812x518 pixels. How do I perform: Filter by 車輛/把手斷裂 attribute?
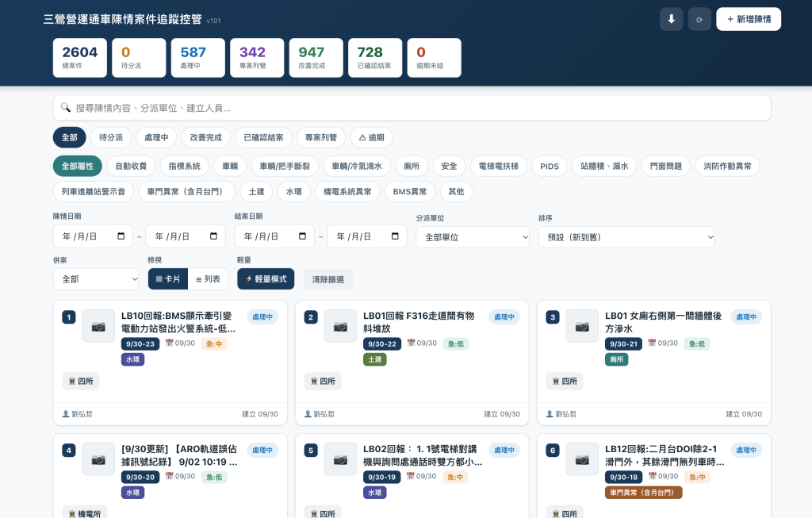285,167
